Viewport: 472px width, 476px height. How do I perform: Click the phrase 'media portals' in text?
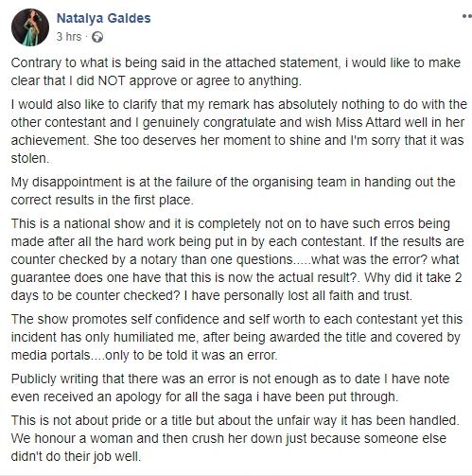[50, 356]
